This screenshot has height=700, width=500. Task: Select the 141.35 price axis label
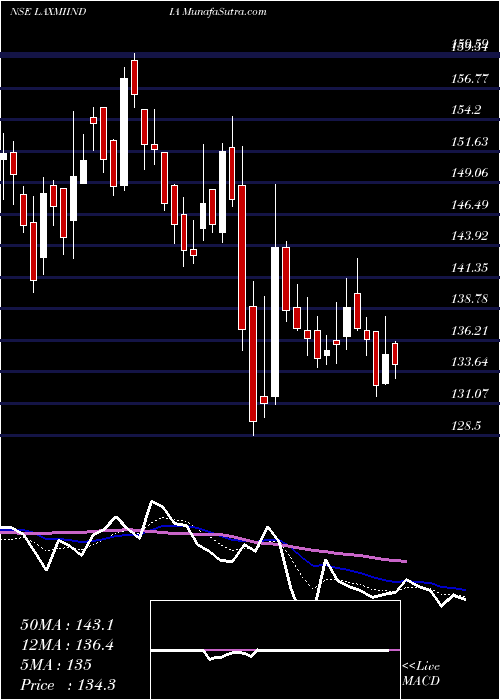(470, 268)
